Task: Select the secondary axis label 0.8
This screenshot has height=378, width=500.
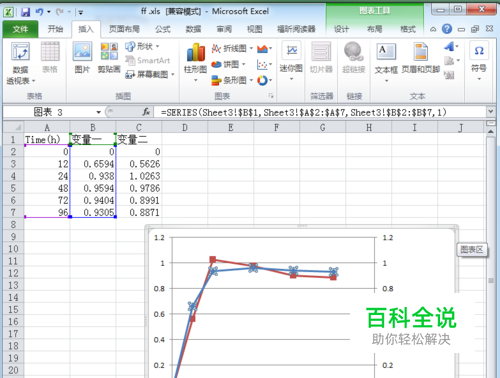Action: pyautogui.click(x=387, y=289)
